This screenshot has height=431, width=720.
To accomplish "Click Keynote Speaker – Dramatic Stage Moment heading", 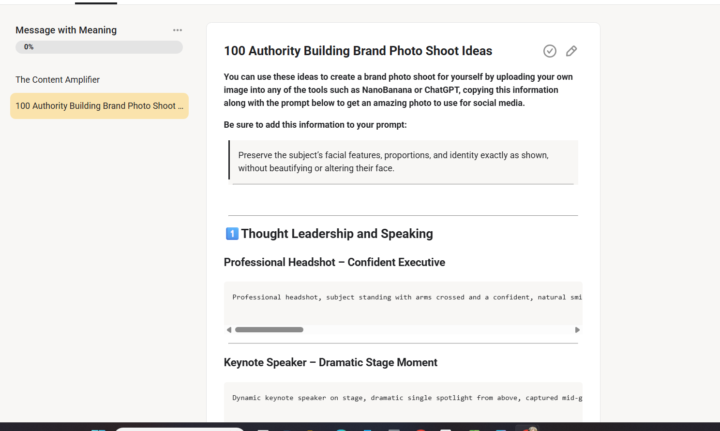I will (330, 362).
